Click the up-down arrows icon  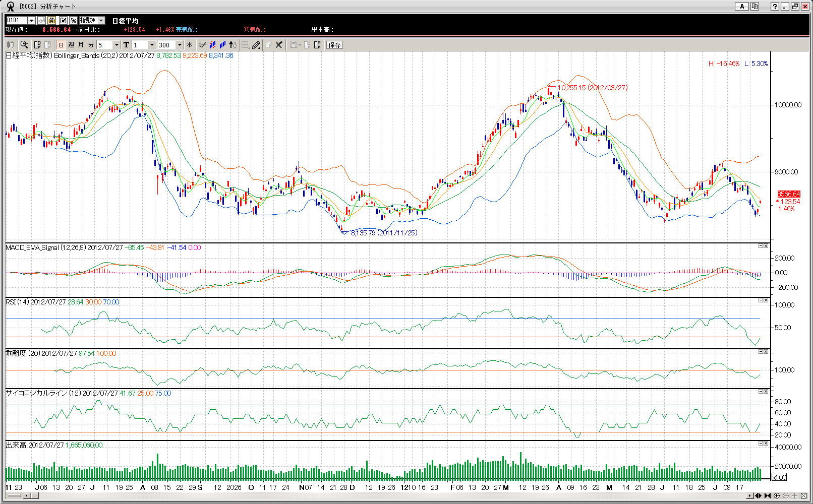(x=233, y=45)
